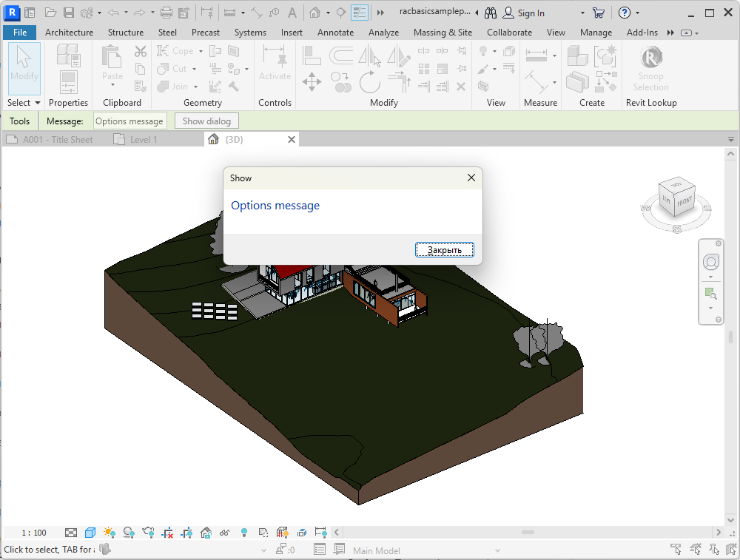Open the Visual Style cube icon
The height and width of the screenshot is (560, 740).
(x=90, y=532)
